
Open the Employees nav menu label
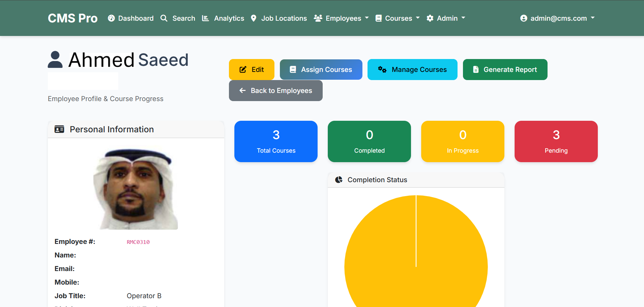coord(343,18)
